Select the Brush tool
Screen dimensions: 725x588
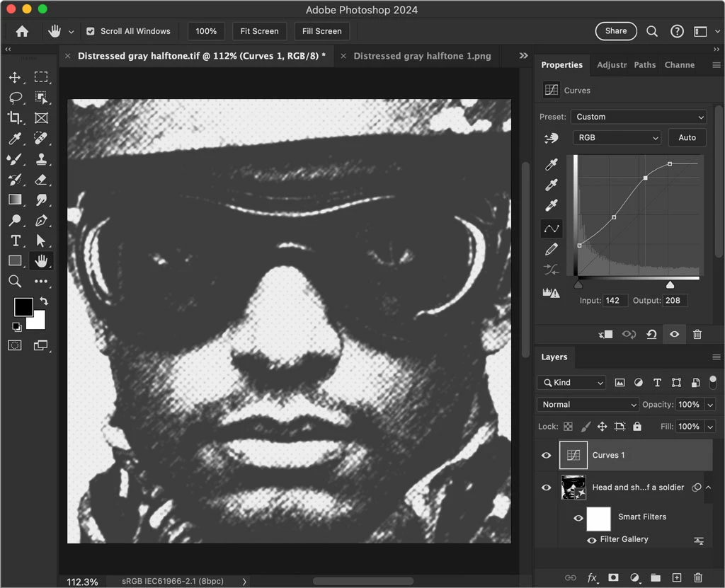[x=15, y=159]
